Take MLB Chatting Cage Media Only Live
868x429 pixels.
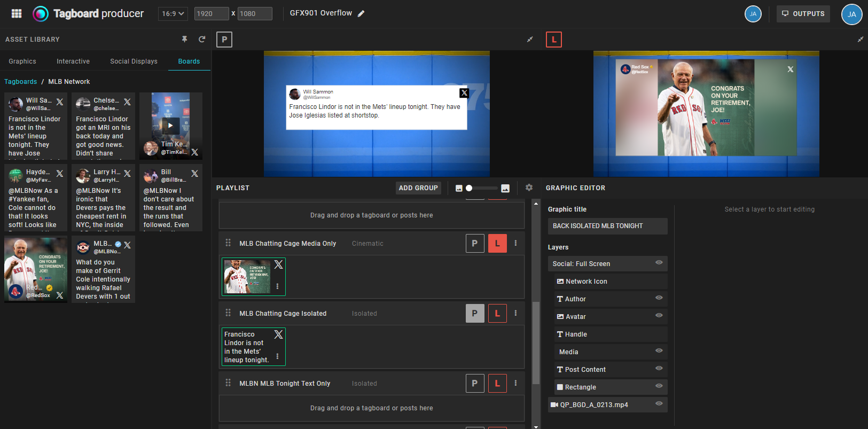pos(497,243)
